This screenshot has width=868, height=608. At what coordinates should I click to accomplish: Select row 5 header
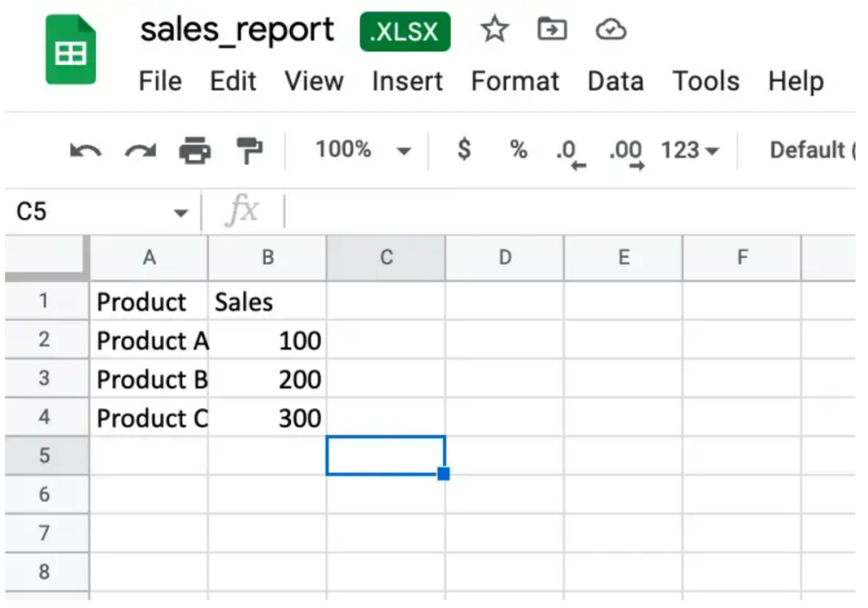coord(47,456)
